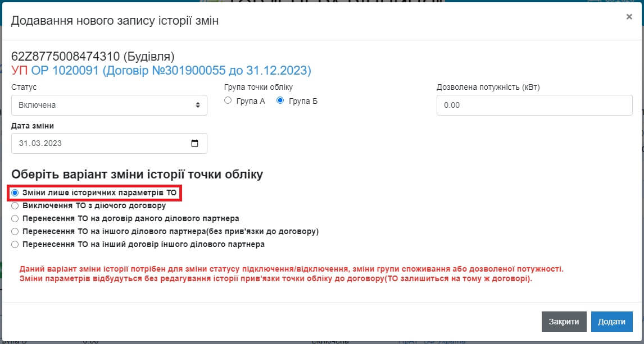Click the Статус label above the dropdown
The image size is (644, 344).
pyautogui.click(x=24, y=87)
